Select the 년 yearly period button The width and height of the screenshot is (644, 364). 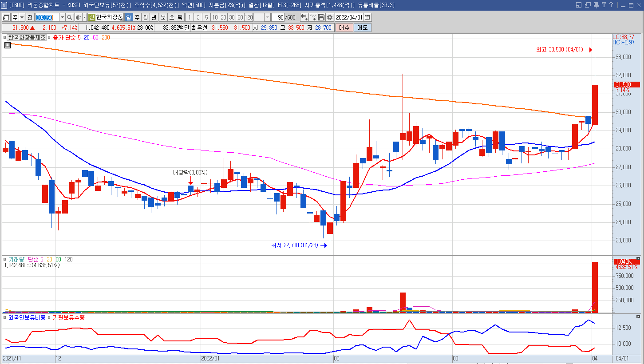point(154,17)
